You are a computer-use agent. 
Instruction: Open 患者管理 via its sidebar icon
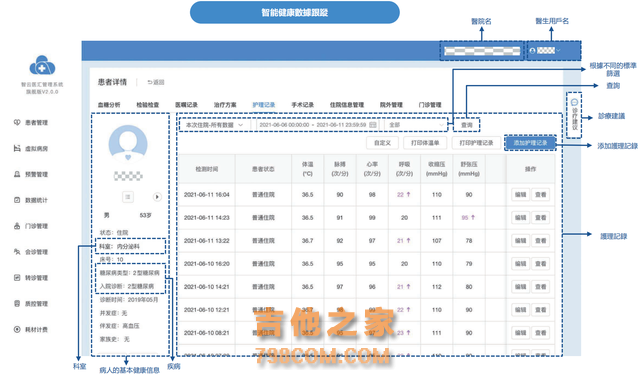(x=17, y=122)
